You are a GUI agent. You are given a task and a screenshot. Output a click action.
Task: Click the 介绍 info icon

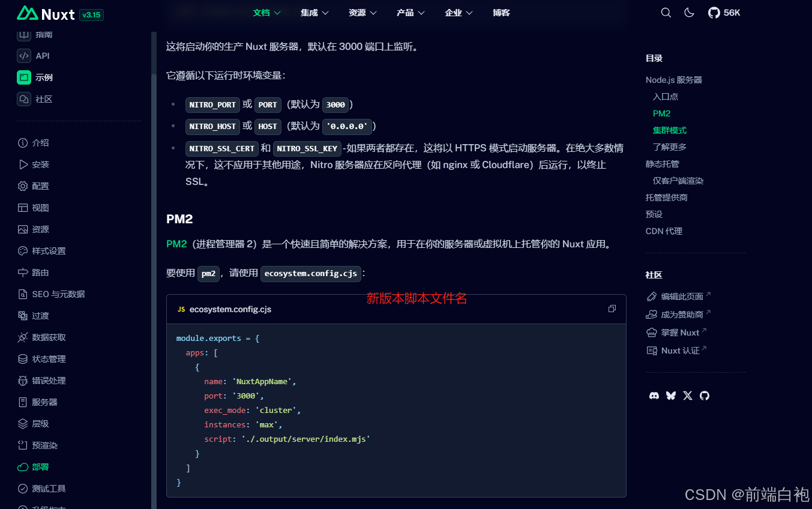coord(23,143)
